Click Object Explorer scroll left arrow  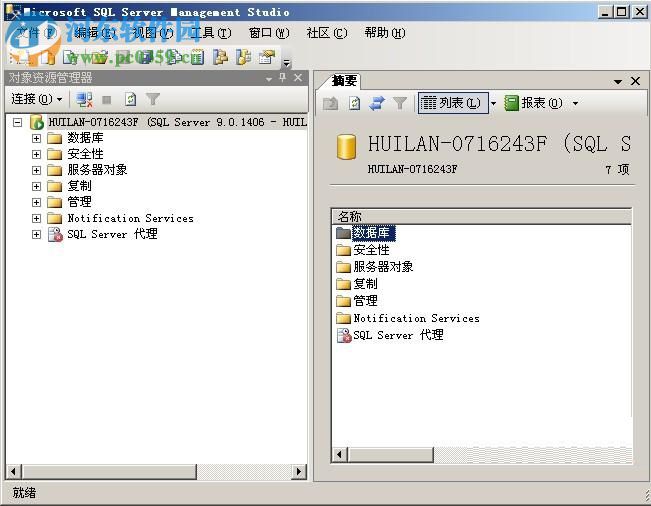13,472
